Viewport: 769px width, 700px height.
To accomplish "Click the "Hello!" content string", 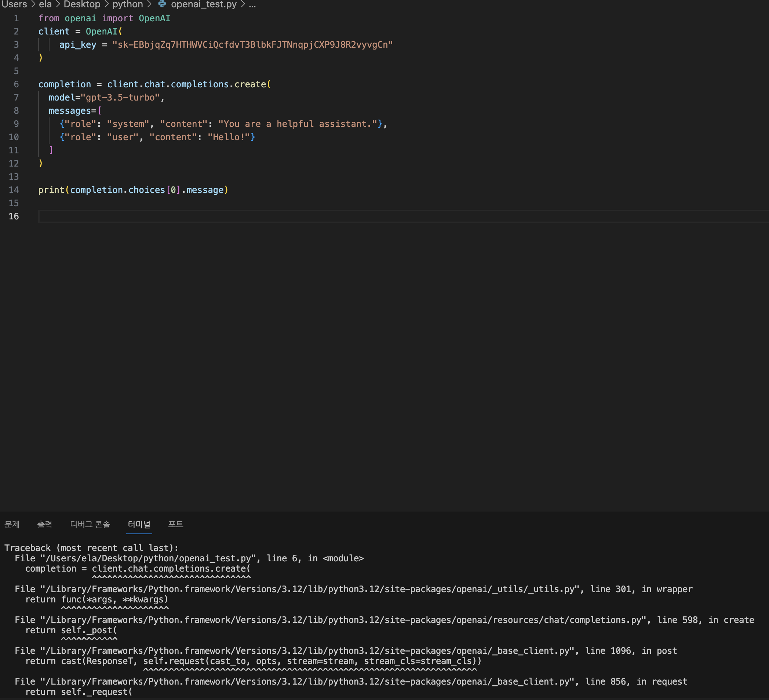I will [229, 137].
